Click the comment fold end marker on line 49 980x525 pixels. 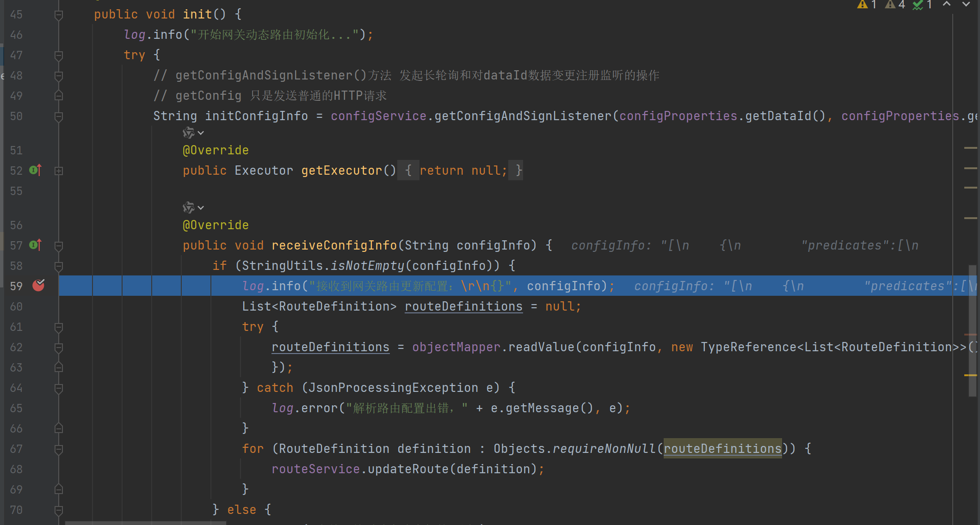point(59,96)
